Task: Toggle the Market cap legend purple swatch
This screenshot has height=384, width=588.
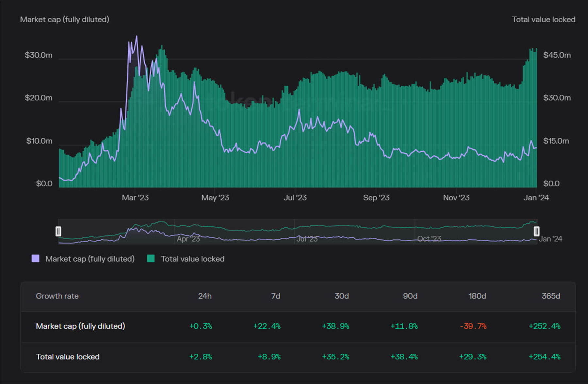Action: point(36,259)
